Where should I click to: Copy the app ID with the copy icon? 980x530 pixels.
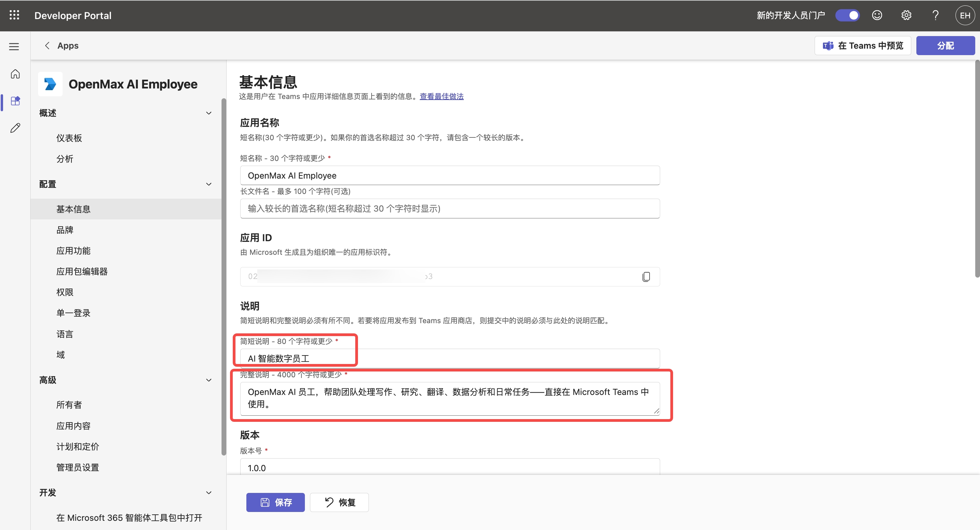646,277
